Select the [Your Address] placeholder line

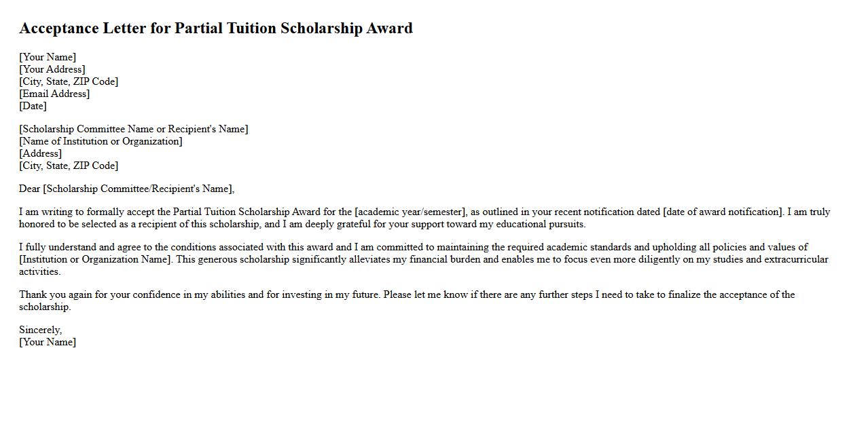[52, 69]
